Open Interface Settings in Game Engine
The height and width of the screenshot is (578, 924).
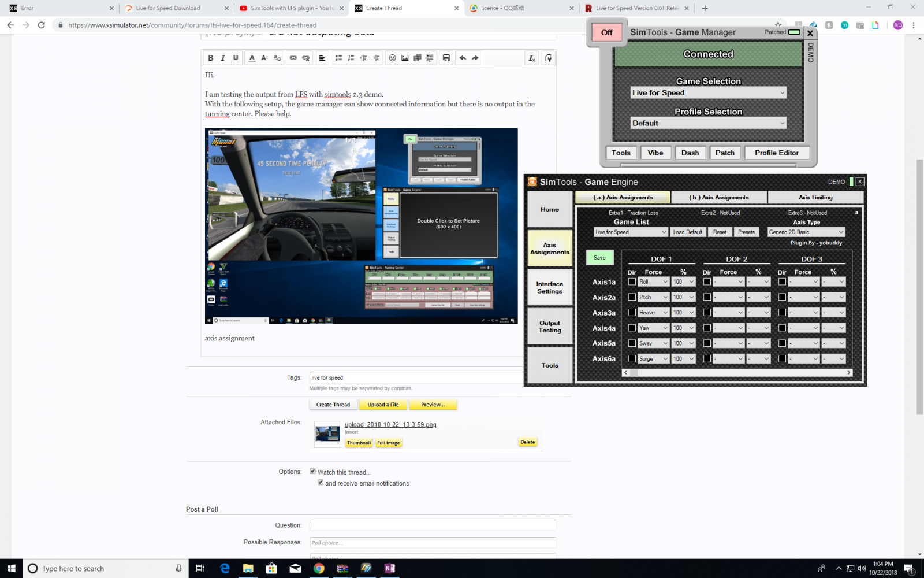coord(550,287)
